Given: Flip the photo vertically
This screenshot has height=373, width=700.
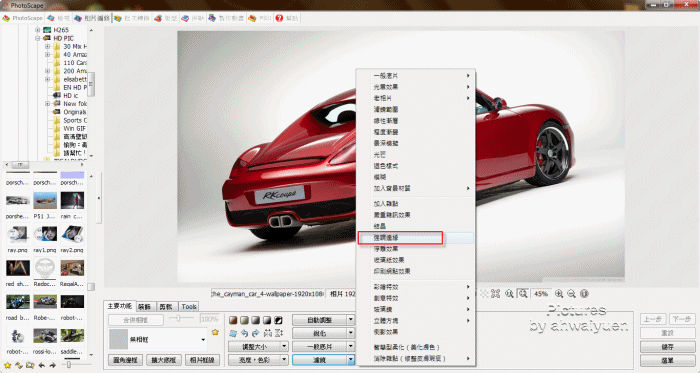Looking at the screenshot, I should pyautogui.click(x=279, y=333).
